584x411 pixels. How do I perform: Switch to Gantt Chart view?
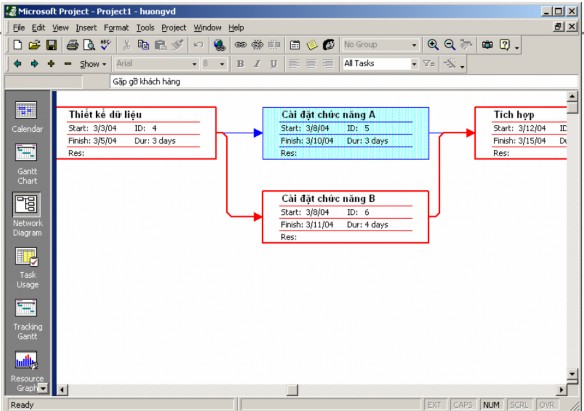pos(27,164)
